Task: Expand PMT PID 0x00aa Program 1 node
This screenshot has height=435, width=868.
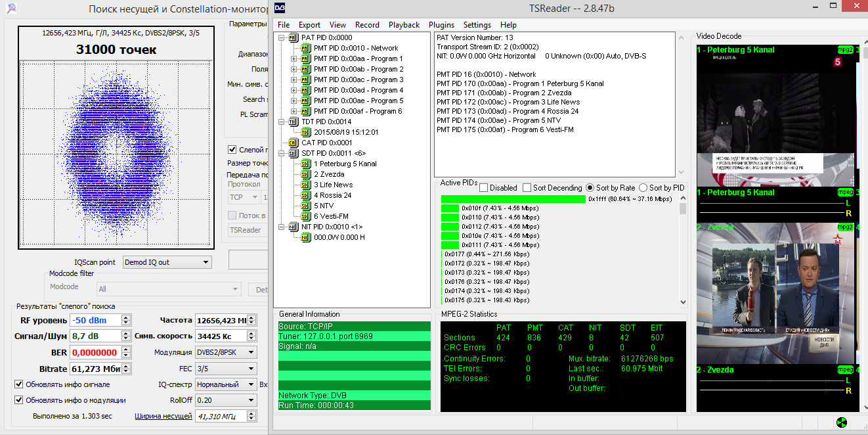Action: 293,58
